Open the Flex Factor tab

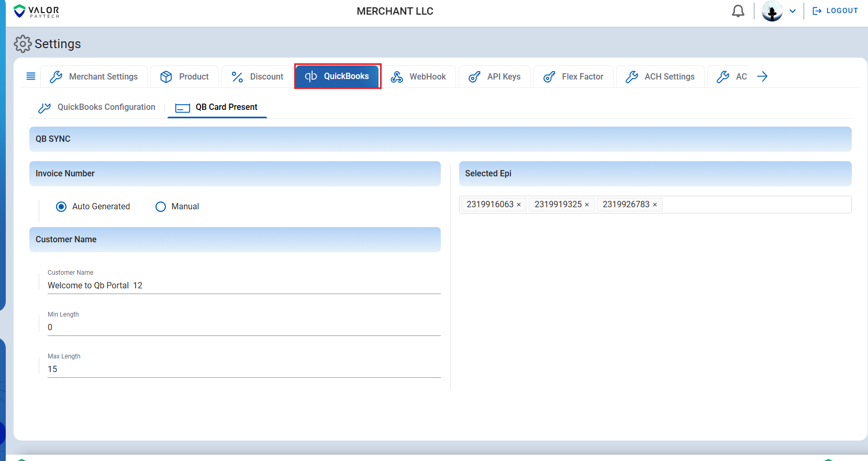[x=573, y=77]
